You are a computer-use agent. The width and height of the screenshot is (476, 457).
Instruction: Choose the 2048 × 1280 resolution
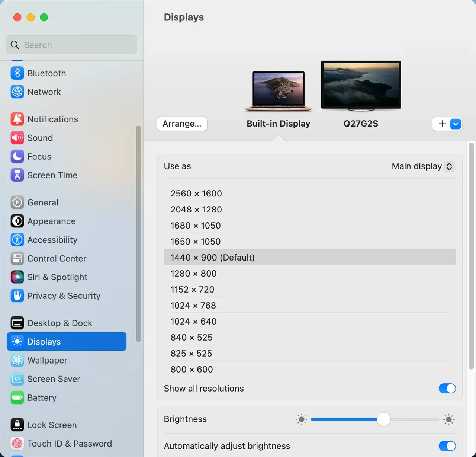[310, 210]
